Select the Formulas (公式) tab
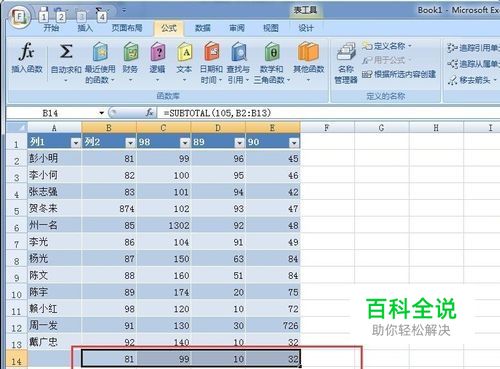This screenshot has height=369, width=500. coord(169,28)
